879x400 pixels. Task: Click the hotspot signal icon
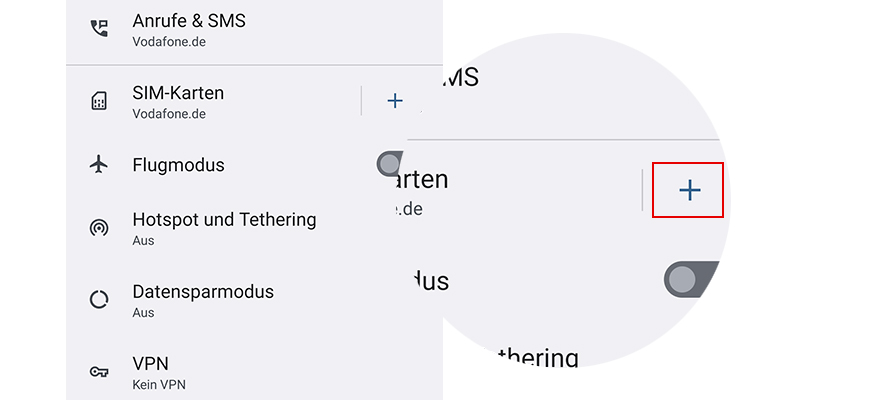(x=98, y=228)
